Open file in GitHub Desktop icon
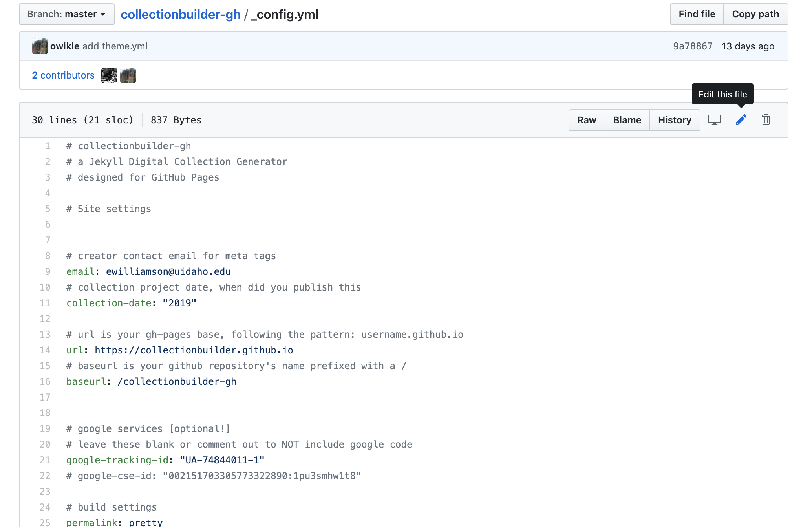 [x=714, y=120]
